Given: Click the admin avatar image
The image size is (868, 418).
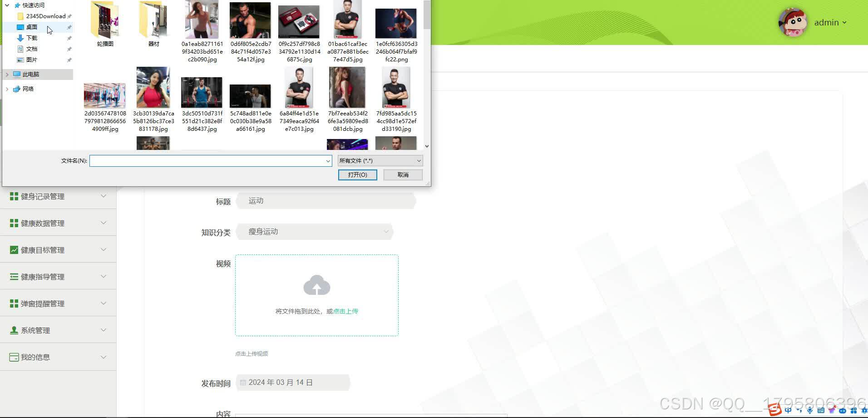Looking at the screenshot, I should (x=793, y=22).
